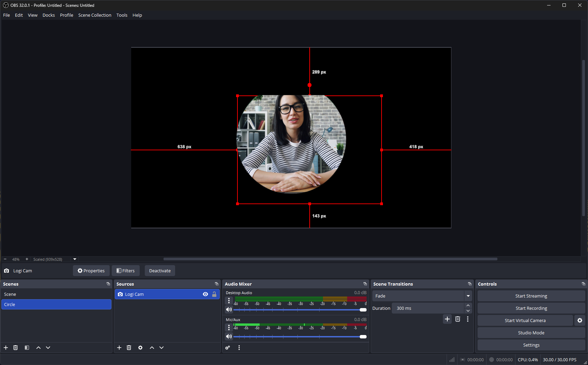
Task: Open advanced audio properties gears icon
Action: tap(228, 348)
